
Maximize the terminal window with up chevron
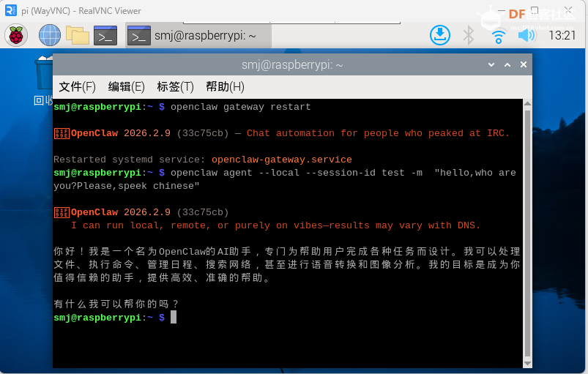(507, 65)
